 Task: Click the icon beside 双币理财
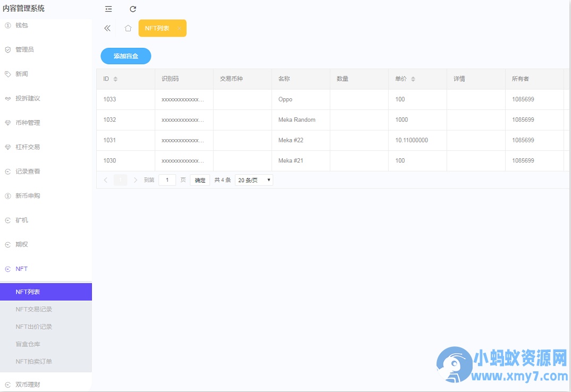coord(7,385)
